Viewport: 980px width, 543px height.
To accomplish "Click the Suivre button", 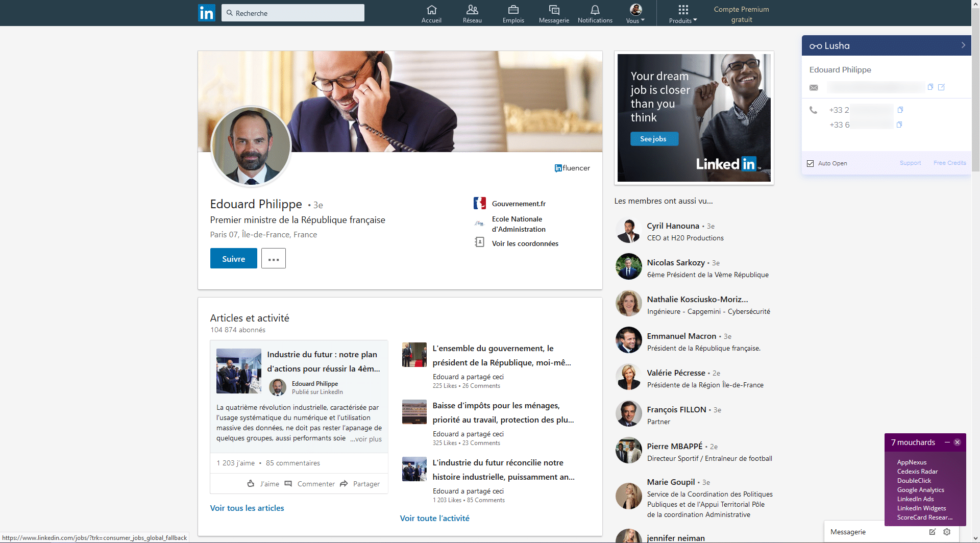I will click(233, 259).
